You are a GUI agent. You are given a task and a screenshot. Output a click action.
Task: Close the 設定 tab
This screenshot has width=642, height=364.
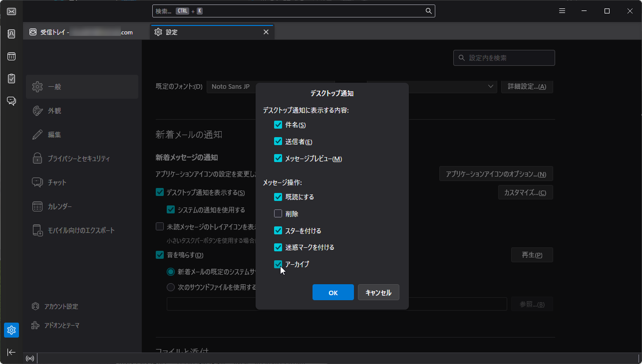pyautogui.click(x=266, y=32)
